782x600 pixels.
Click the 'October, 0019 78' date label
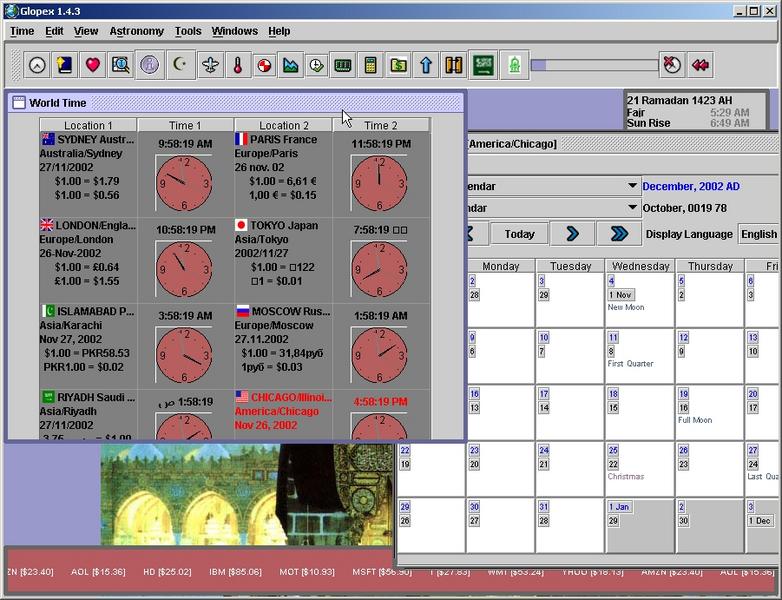pos(684,208)
